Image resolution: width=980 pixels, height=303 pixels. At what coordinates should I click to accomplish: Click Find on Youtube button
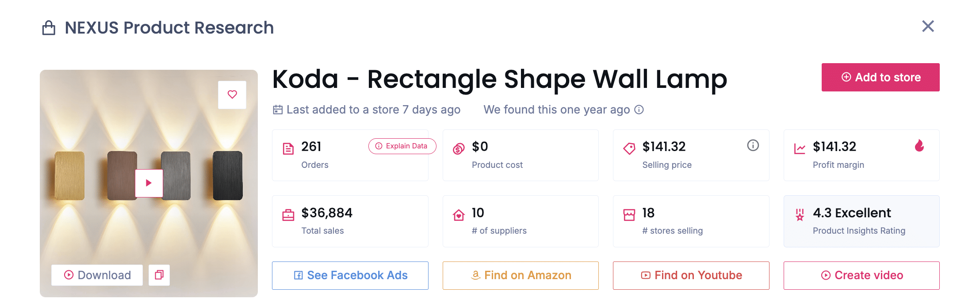[x=691, y=276]
